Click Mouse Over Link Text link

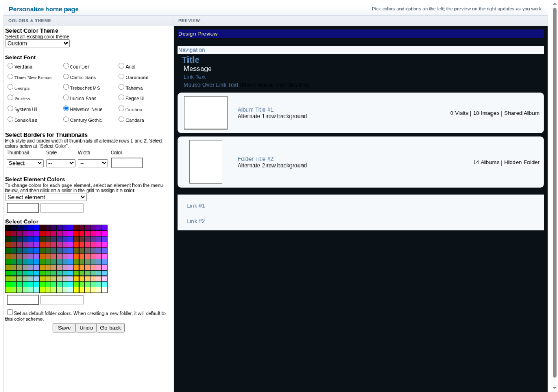click(x=211, y=84)
